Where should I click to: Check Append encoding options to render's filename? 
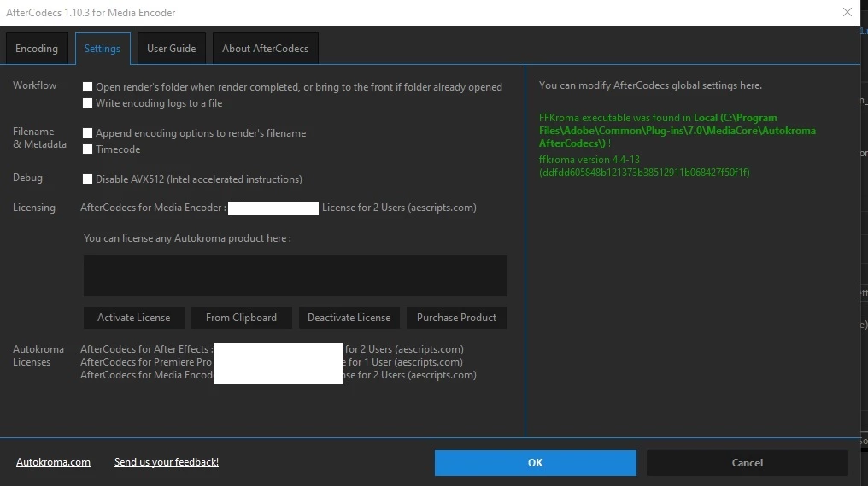[87, 133]
